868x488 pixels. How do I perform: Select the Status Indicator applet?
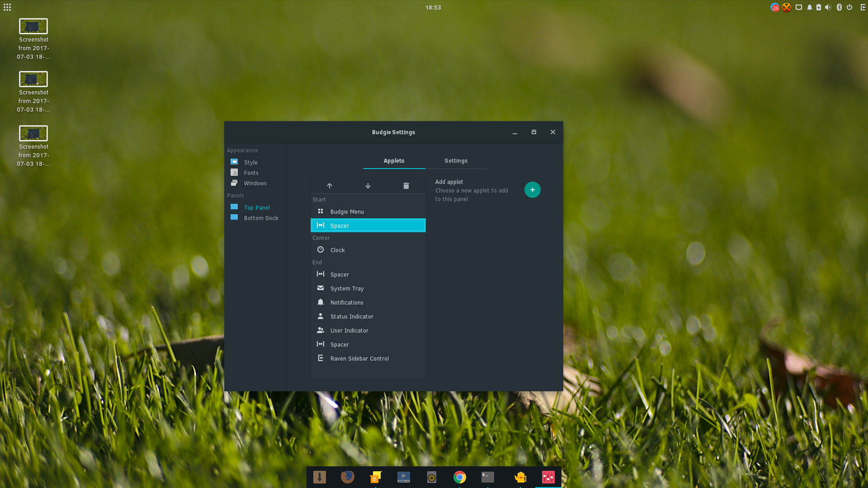368,316
